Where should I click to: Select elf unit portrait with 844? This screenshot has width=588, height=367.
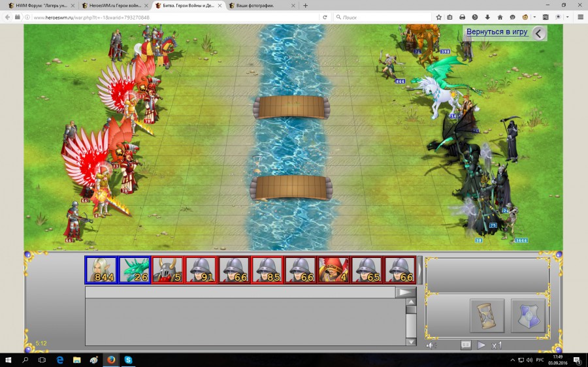click(101, 270)
